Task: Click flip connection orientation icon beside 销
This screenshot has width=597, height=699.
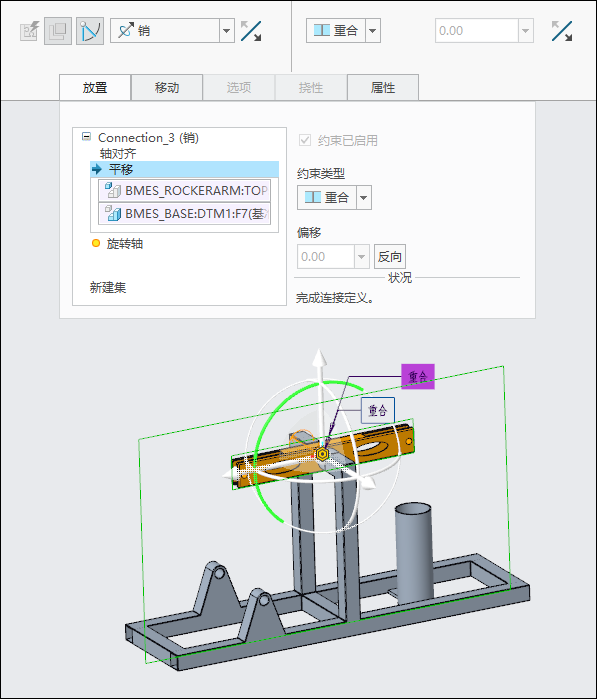Action: pyautogui.click(x=251, y=31)
